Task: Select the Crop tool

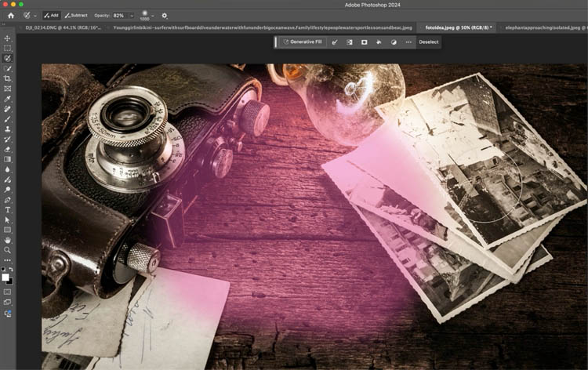Action: pos(7,78)
